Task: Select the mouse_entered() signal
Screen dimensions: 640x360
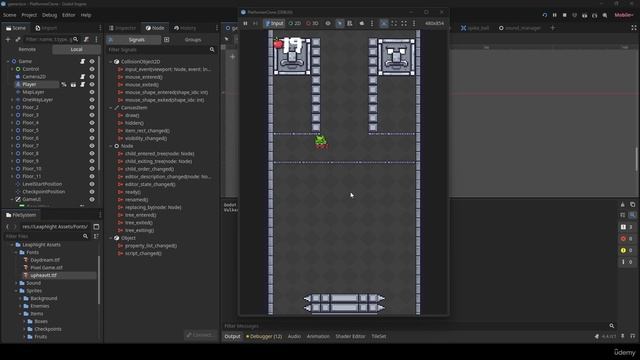Action: tap(144, 77)
